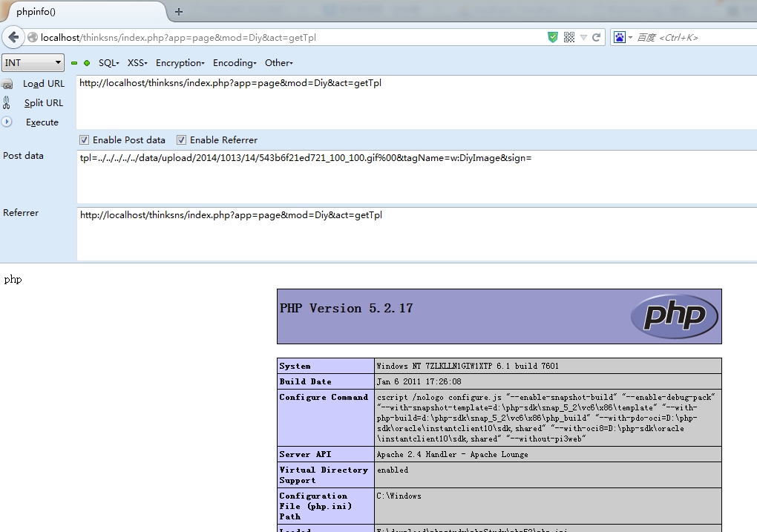Click the php text above the info table
The height and width of the screenshot is (532, 757).
tap(13, 280)
